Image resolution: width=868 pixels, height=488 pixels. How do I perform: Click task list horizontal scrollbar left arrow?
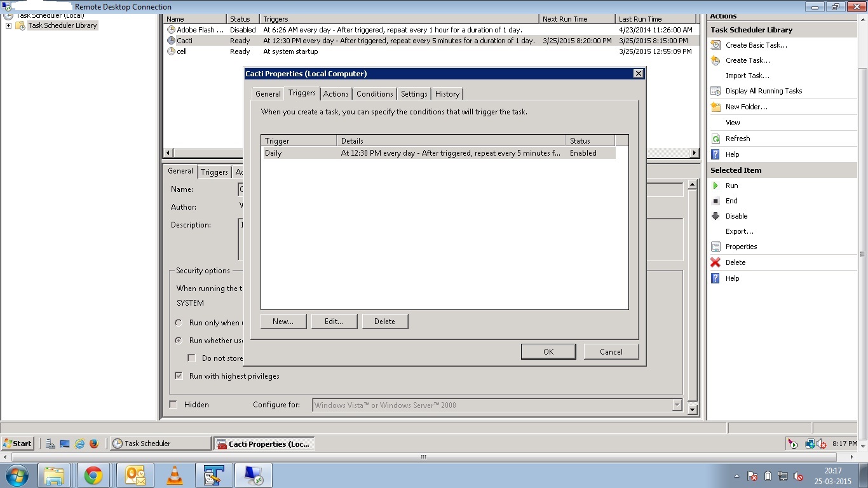168,153
